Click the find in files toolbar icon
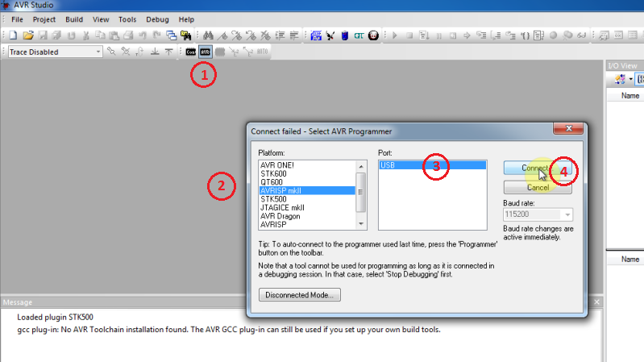Image resolution: width=644 pixels, height=362 pixels. (x=185, y=35)
